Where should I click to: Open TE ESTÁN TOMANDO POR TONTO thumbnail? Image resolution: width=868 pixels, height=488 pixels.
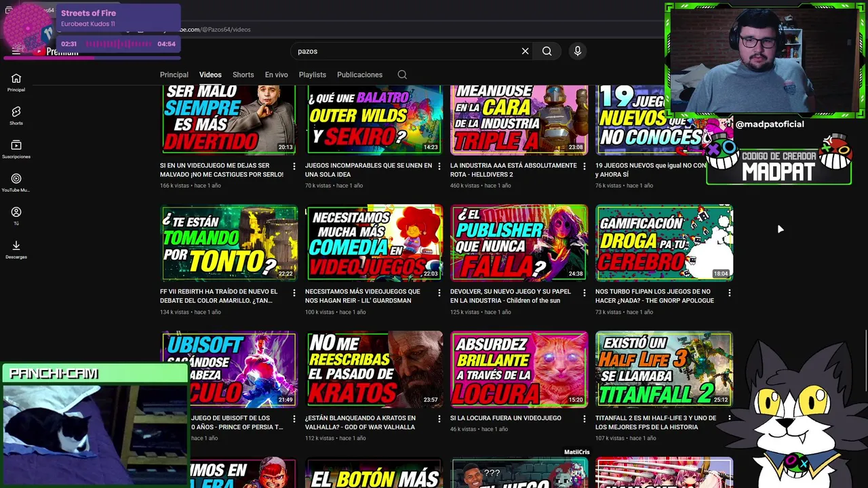tap(229, 243)
